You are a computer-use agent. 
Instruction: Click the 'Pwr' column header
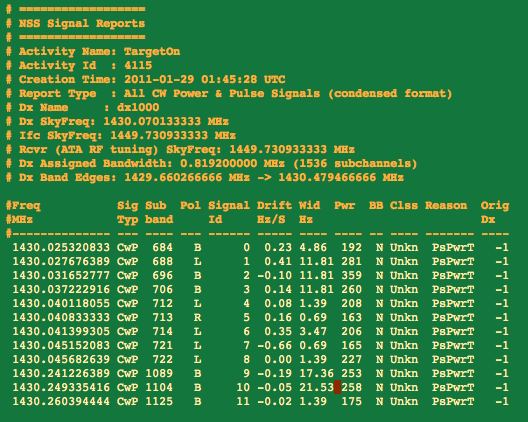coord(344,205)
